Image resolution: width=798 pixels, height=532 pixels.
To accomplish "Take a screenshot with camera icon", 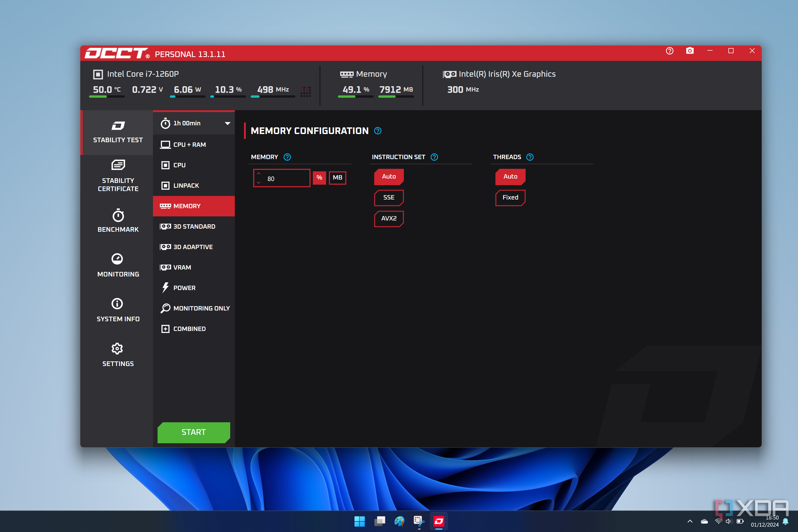I will click(x=690, y=51).
